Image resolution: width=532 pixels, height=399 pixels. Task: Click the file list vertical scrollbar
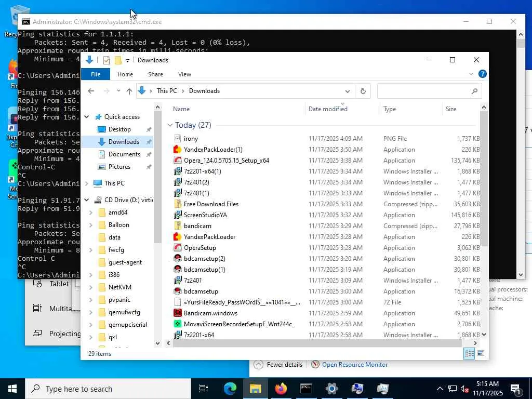tap(484, 179)
